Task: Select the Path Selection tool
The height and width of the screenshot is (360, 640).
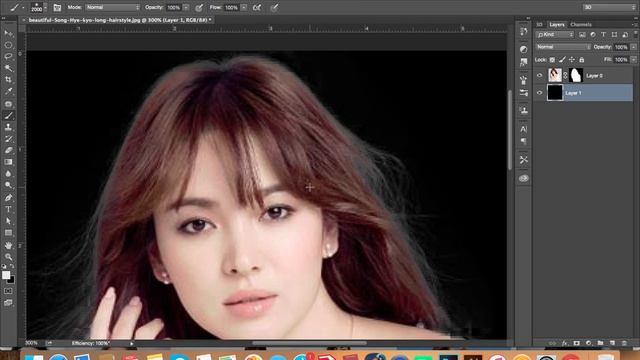Action: pyautogui.click(x=8, y=221)
